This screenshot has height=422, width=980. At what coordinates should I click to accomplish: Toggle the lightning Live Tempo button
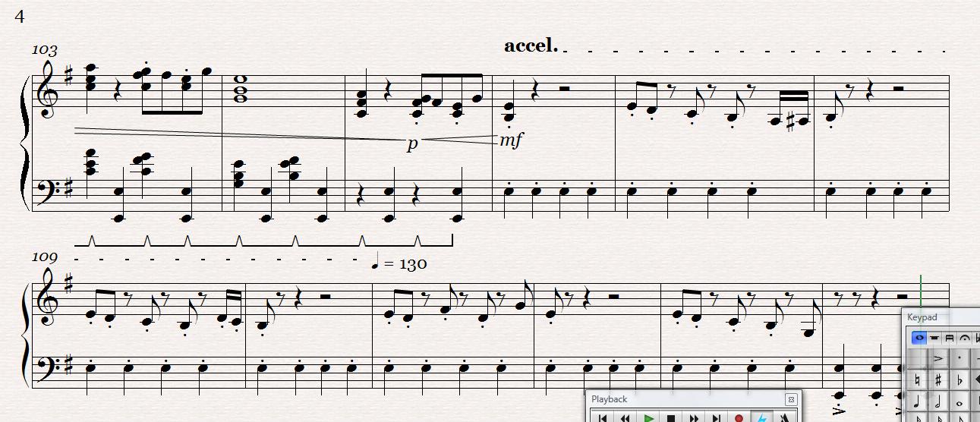tap(762, 417)
